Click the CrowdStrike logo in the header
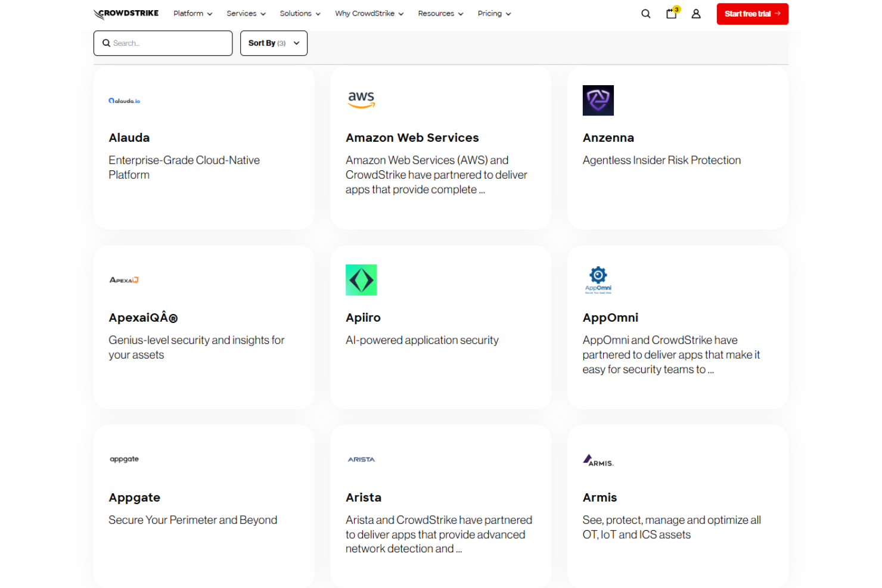This screenshot has width=882, height=588. (125, 13)
